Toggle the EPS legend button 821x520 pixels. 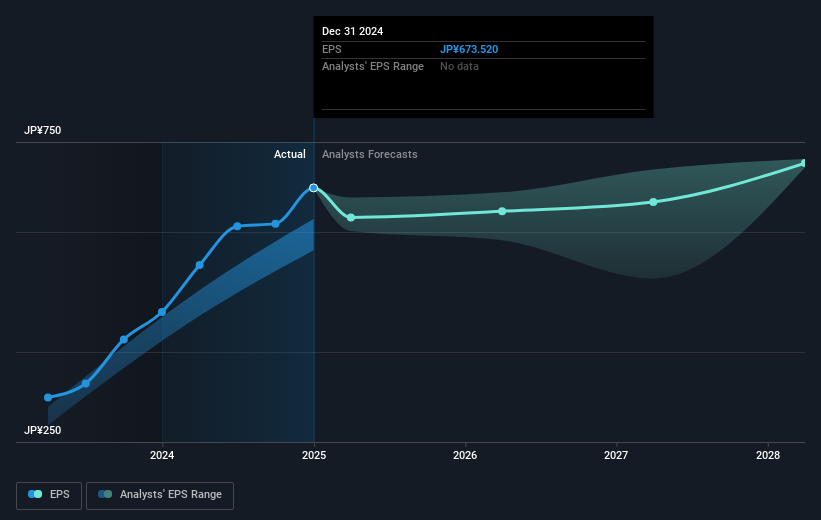pos(49,495)
